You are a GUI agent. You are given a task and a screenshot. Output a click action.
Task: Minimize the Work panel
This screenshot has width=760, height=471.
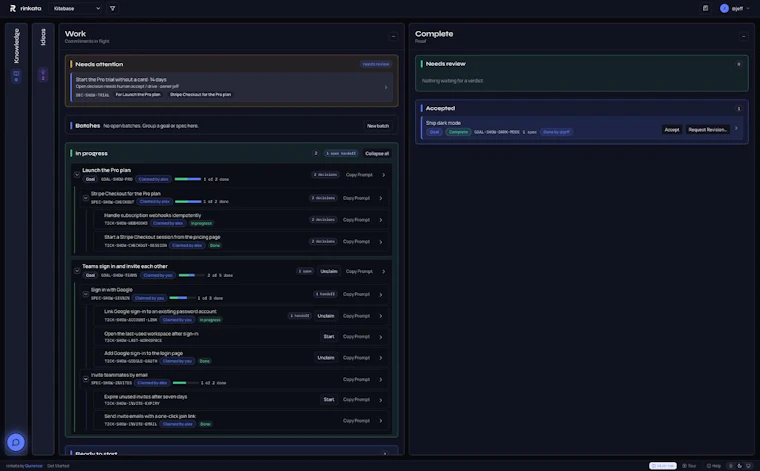pyautogui.click(x=393, y=36)
